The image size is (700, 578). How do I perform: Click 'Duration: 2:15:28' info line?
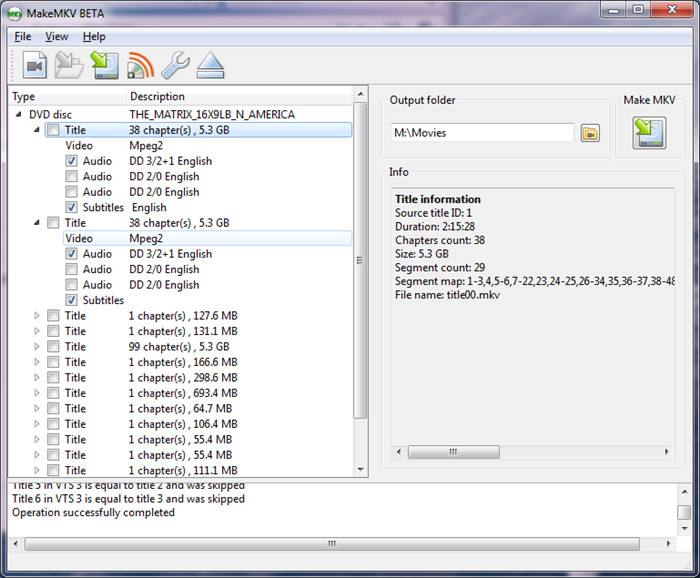tap(435, 227)
